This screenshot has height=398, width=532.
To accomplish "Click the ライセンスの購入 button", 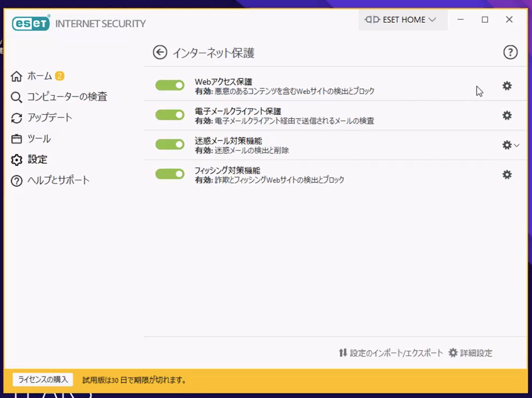I will (x=43, y=380).
